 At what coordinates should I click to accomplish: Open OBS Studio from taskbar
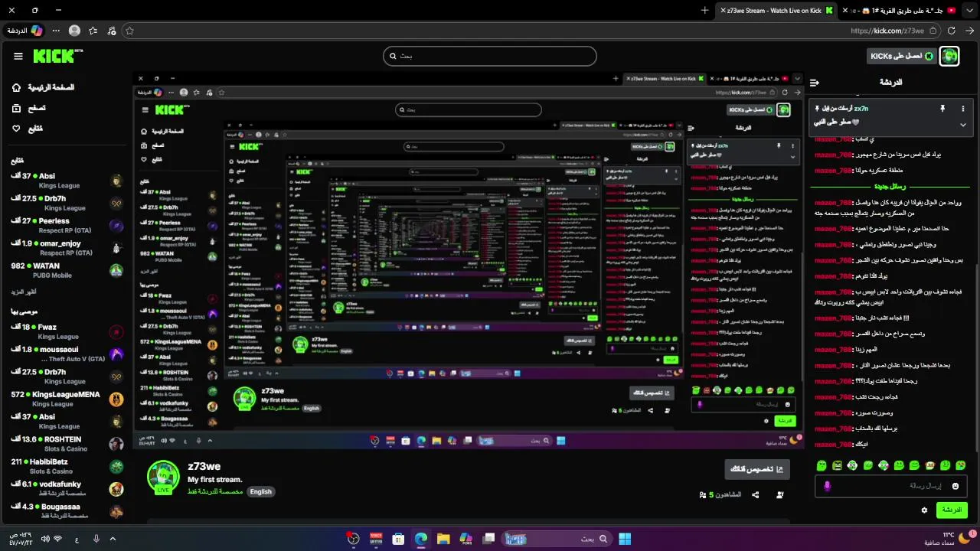[353, 539]
